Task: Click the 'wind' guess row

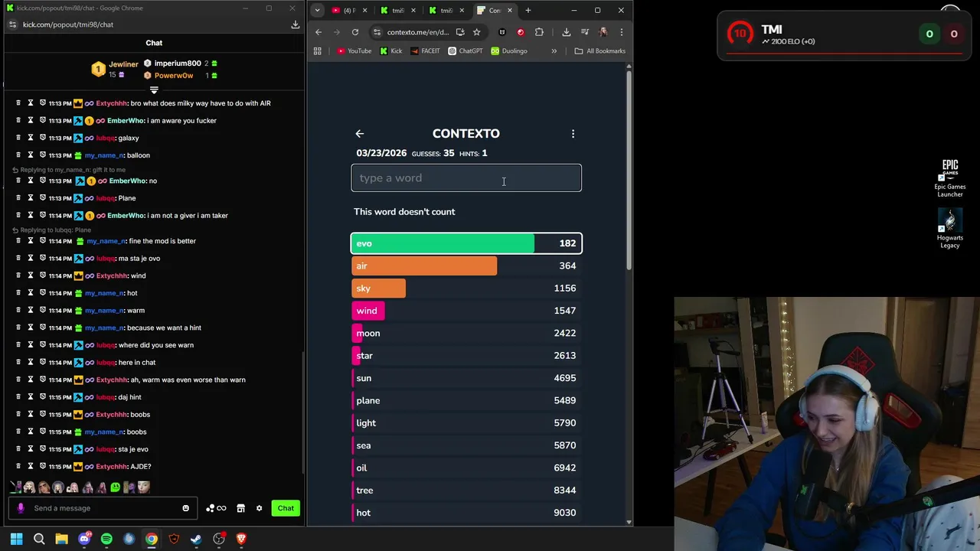Action: pyautogui.click(x=466, y=311)
